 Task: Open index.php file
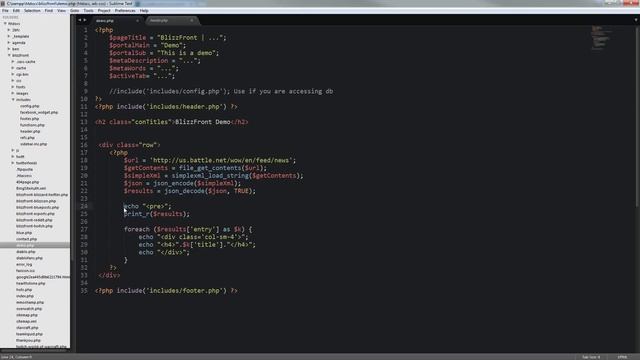[25, 296]
